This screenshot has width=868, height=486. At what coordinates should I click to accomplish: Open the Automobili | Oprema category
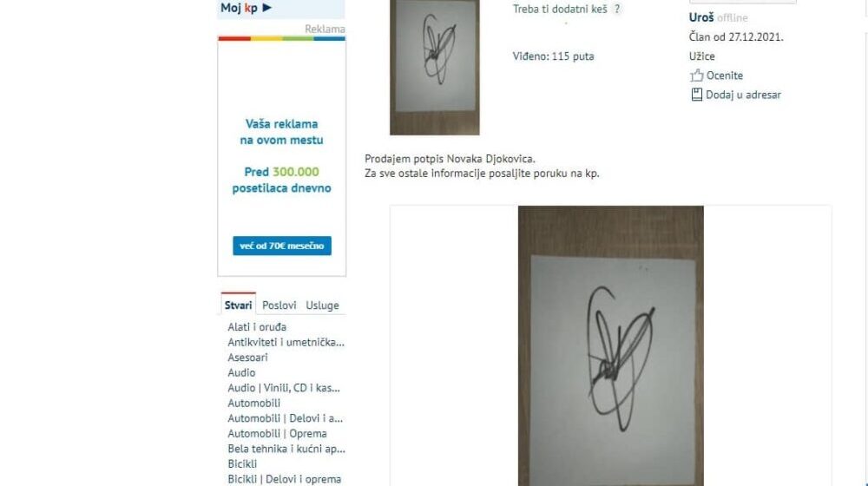pyautogui.click(x=277, y=433)
